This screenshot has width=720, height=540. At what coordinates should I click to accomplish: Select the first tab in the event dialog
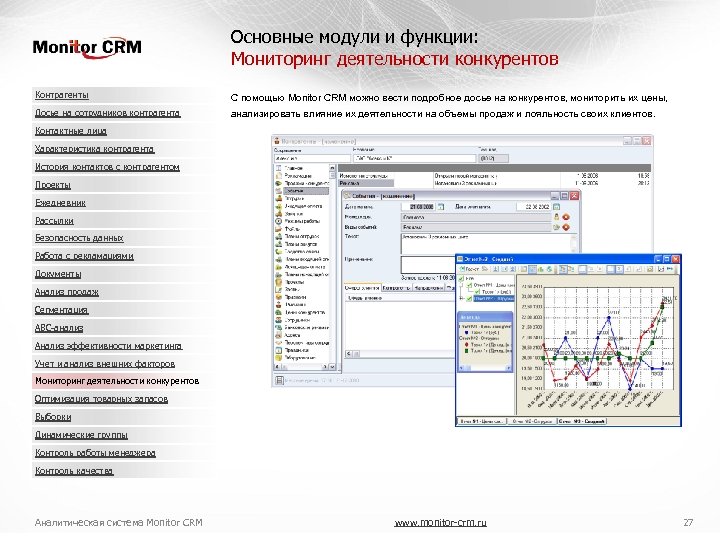pos(362,288)
